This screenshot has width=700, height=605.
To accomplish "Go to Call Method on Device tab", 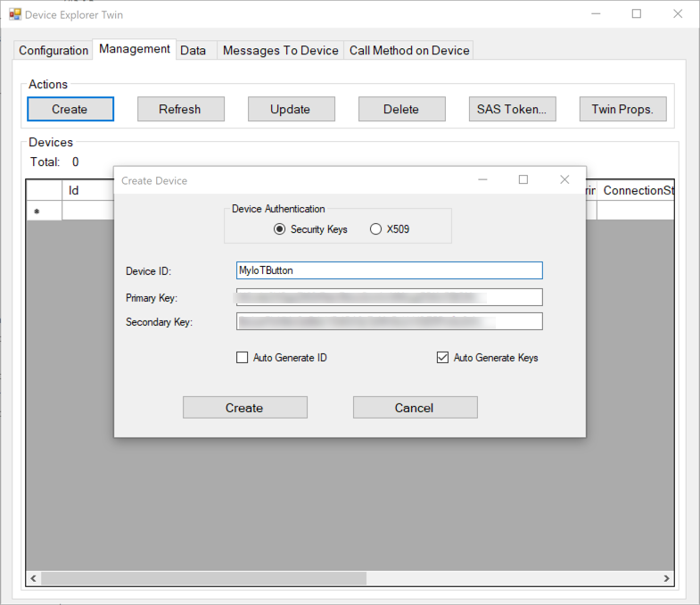I will 409,51.
